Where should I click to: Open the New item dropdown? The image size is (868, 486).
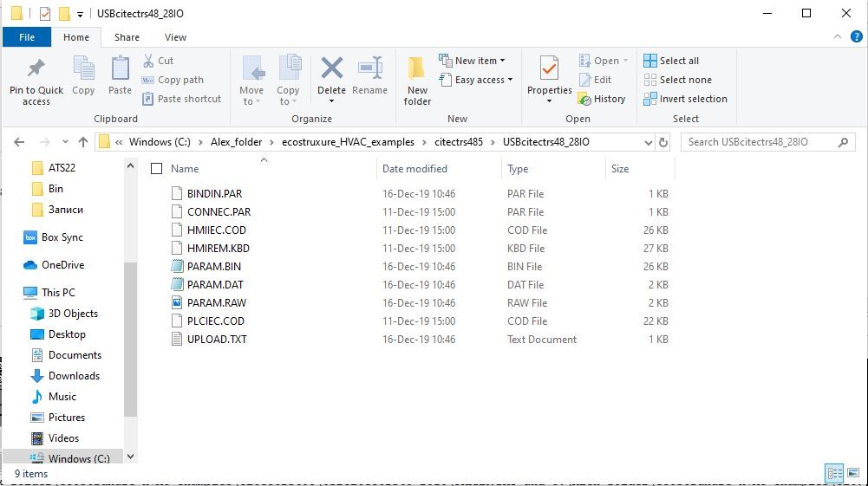point(473,61)
